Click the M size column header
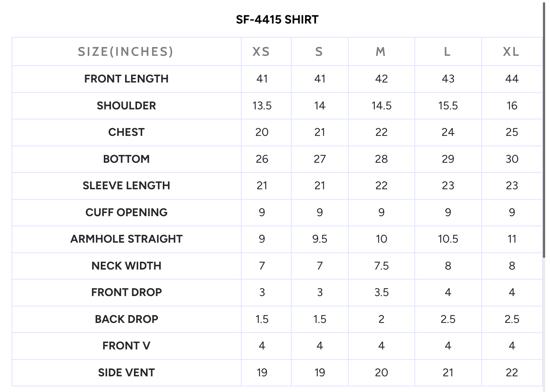 [x=380, y=52]
